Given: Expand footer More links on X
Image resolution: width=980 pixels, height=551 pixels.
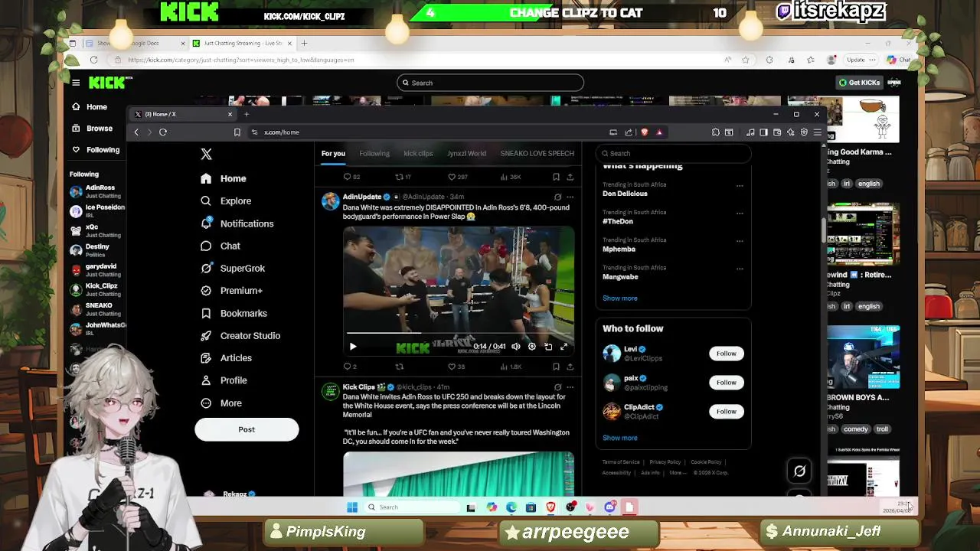Looking at the screenshot, I should (678, 473).
